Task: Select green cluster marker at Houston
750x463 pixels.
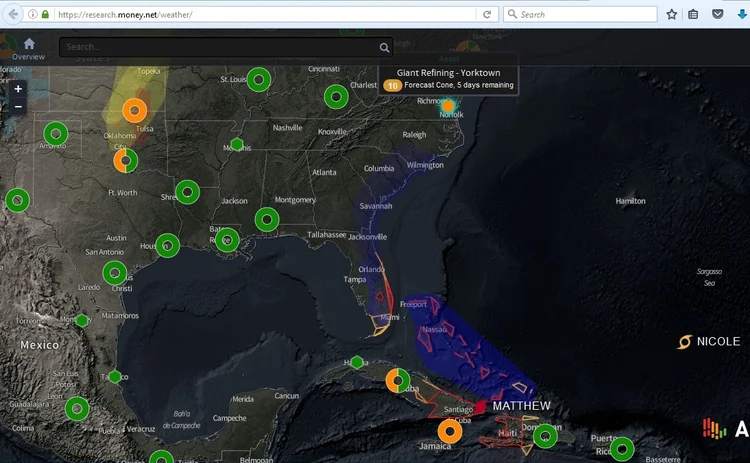Action: click(167, 245)
